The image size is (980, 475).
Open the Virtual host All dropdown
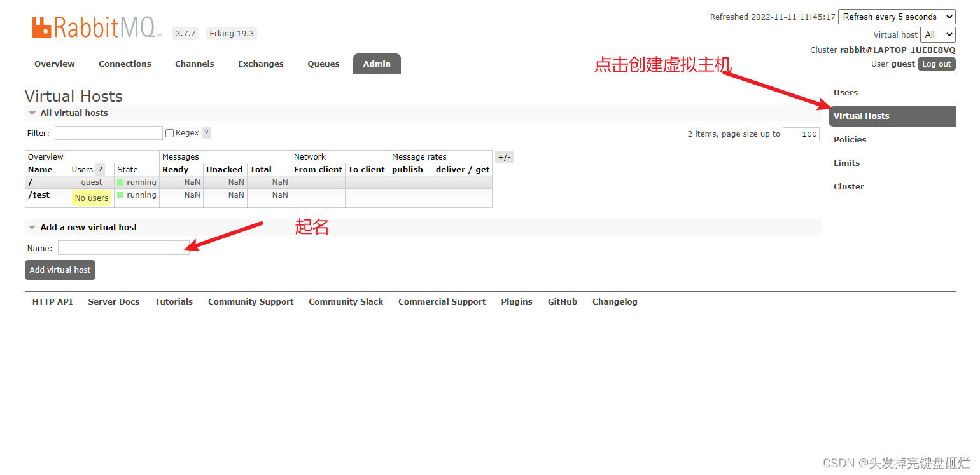pos(938,34)
